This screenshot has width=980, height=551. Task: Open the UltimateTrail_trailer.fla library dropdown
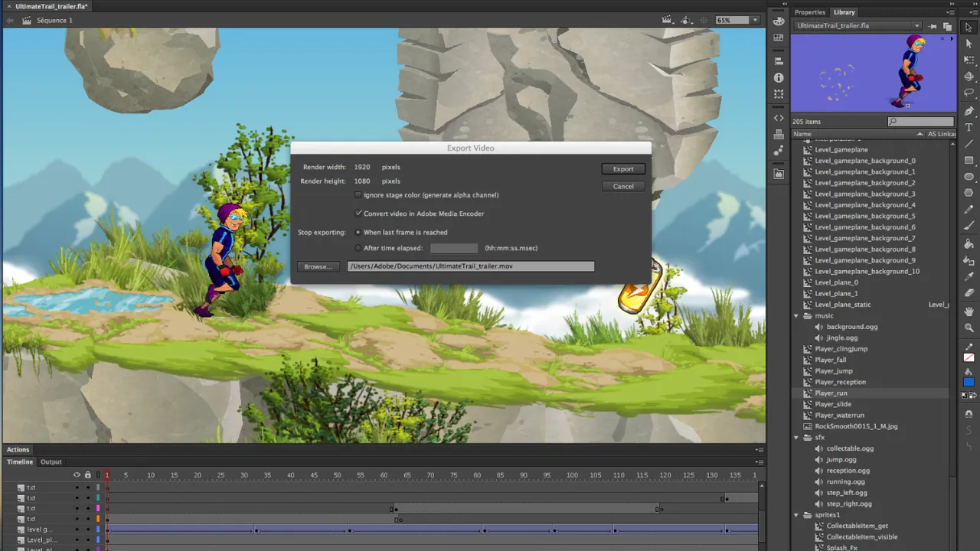coord(857,26)
